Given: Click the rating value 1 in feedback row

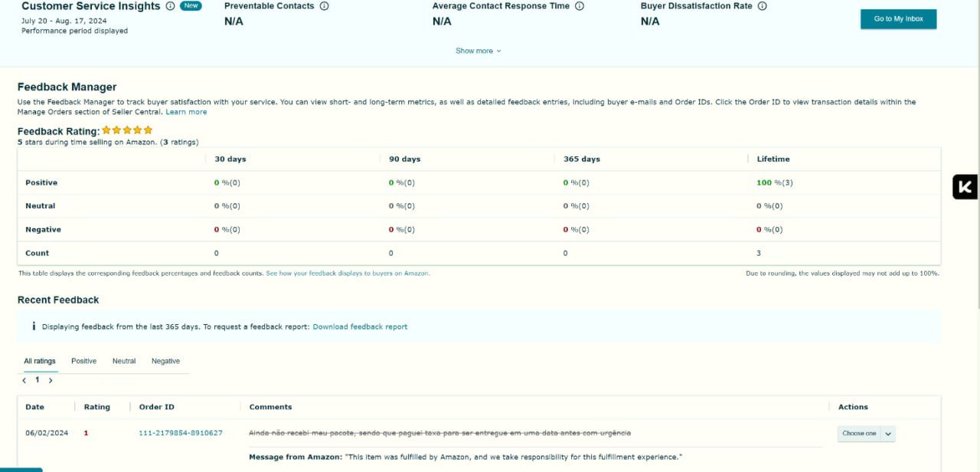Looking at the screenshot, I should coord(86,433).
